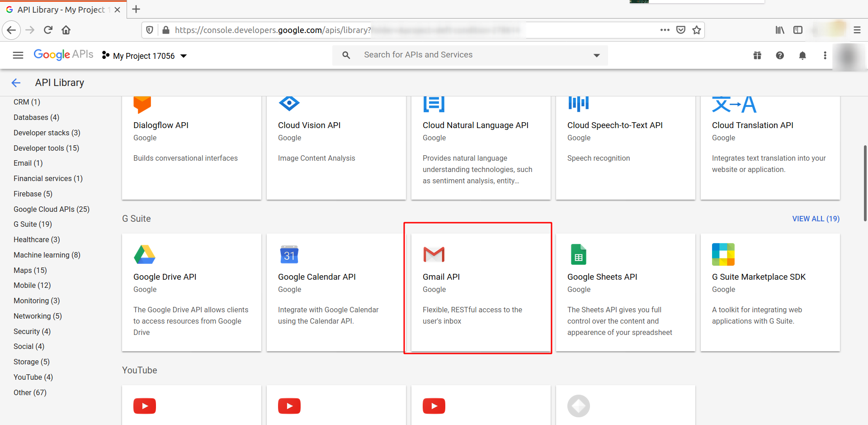
Task: Close the API Library tab
Action: pos(118,10)
